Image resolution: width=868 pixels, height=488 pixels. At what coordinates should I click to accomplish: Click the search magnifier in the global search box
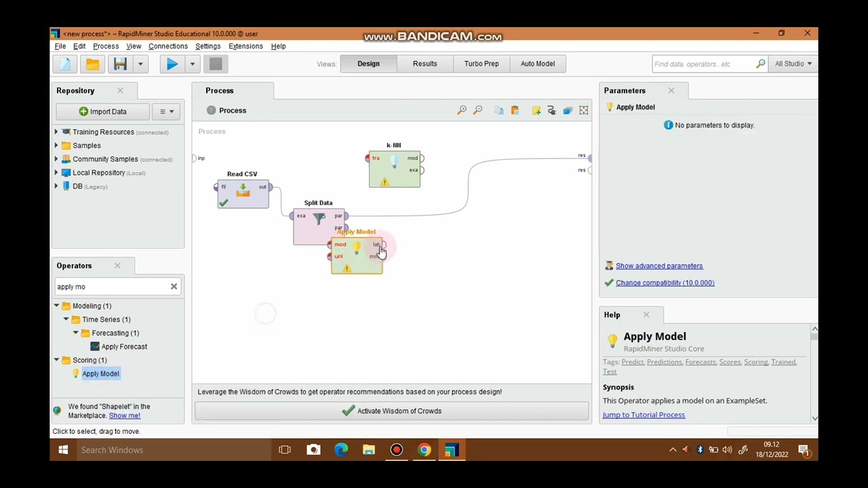pyautogui.click(x=761, y=64)
